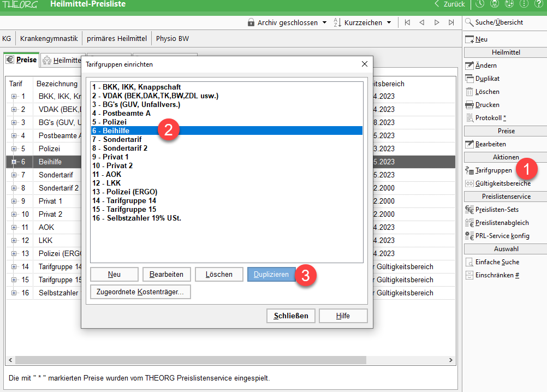547x392 pixels.
Task: Open the history clock icon in header
Action: tap(479, 4)
